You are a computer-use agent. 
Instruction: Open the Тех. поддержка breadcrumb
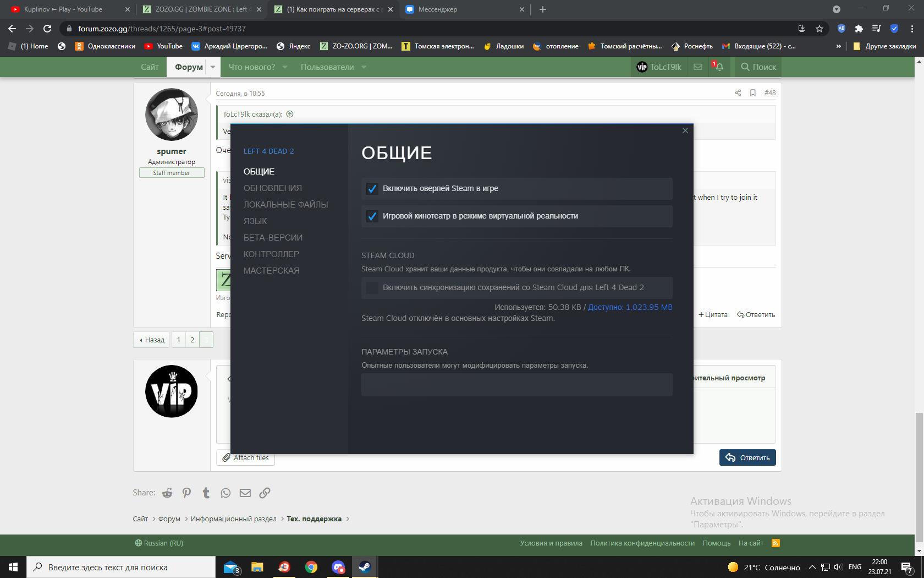pyautogui.click(x=314, y=519)
